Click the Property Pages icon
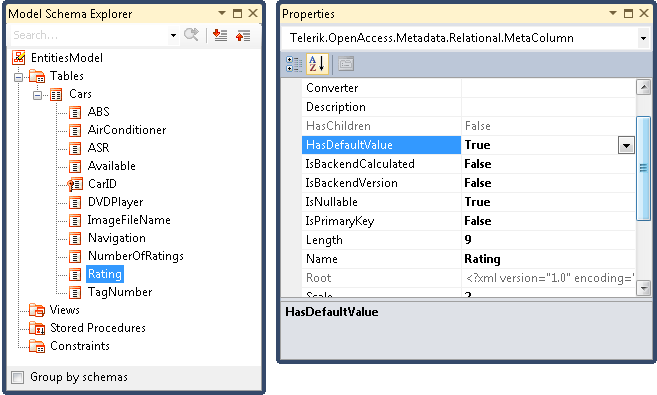The width and height of the screenshot is (657, 395). pyautogui.click(x=346, y=64)
